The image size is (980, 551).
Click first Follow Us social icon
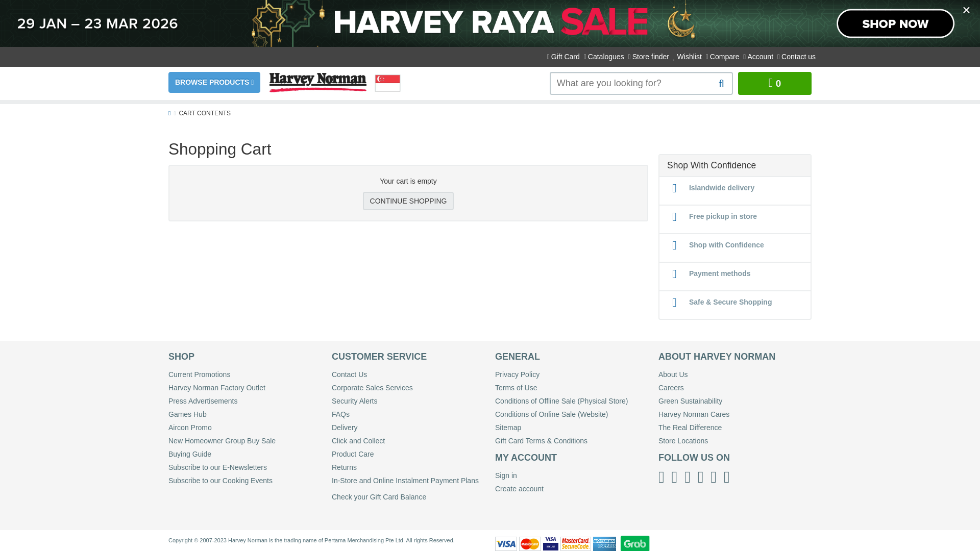click(661, 477)
